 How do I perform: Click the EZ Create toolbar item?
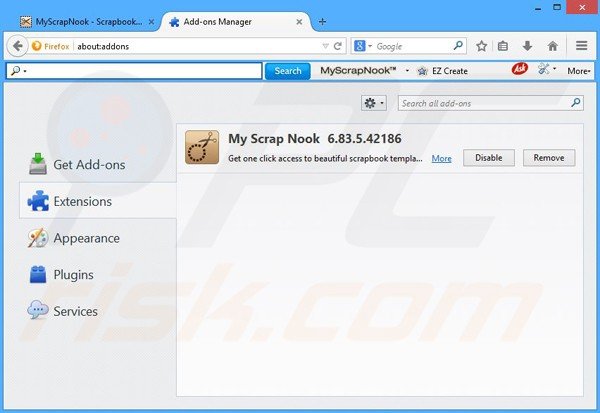(x=443, y=71)
